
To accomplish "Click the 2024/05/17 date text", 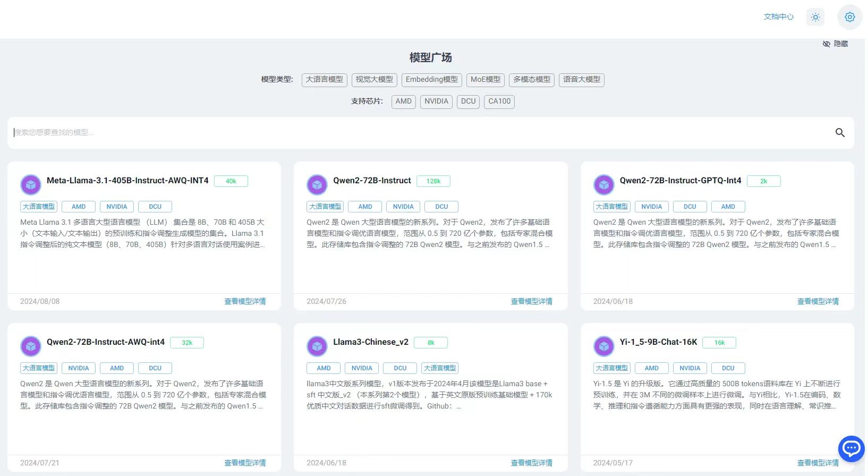I will [613, 463].
